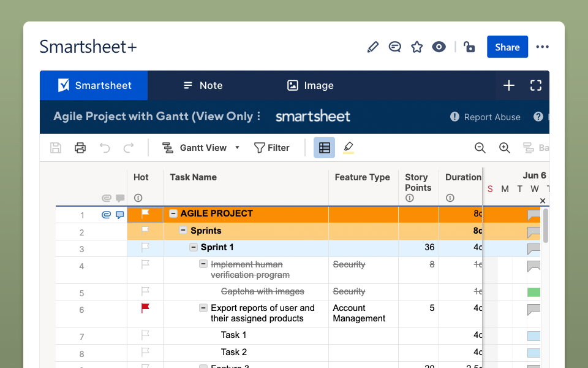Screen dimensions: 588x368
Task: Toggle hot flag for Task 2 row
Action: [x=145, y=352]
